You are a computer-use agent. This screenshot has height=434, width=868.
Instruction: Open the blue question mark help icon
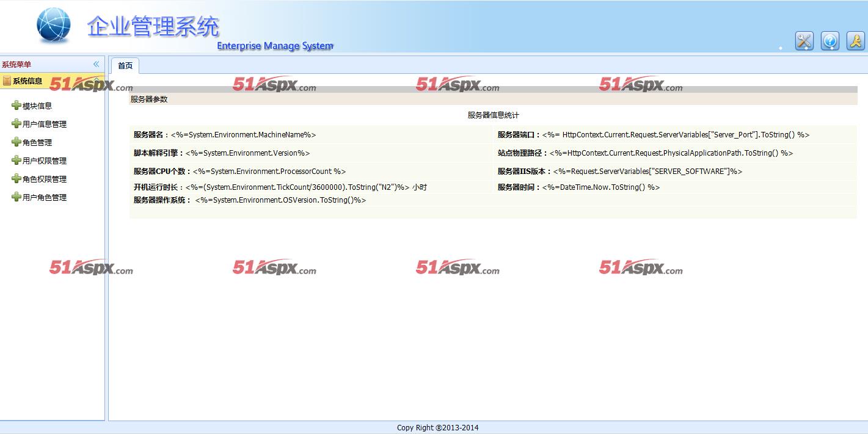[830, 41]
